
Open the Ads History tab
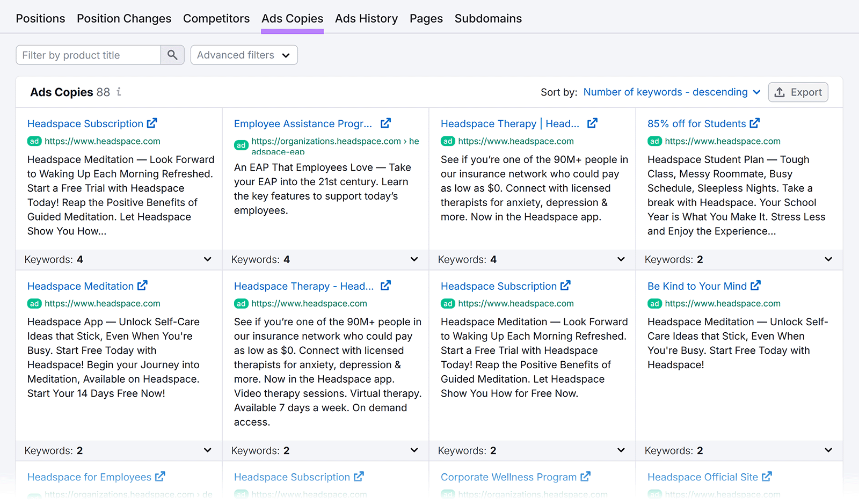366,18
